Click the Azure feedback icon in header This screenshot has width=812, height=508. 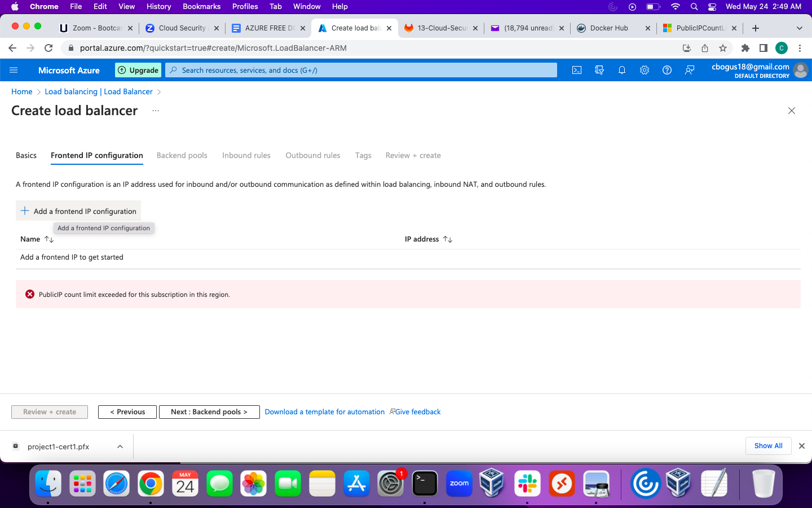click(690, 70)
